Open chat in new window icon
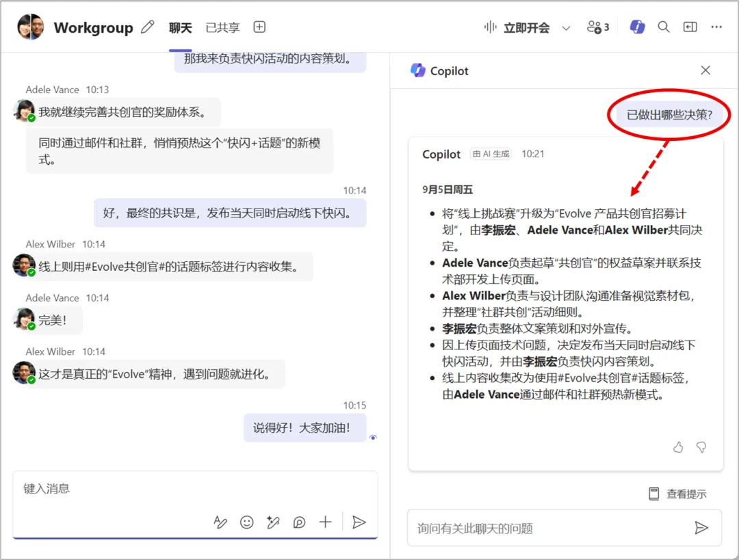Viewport: 739px width, 560px height. [x=690, y=27]
